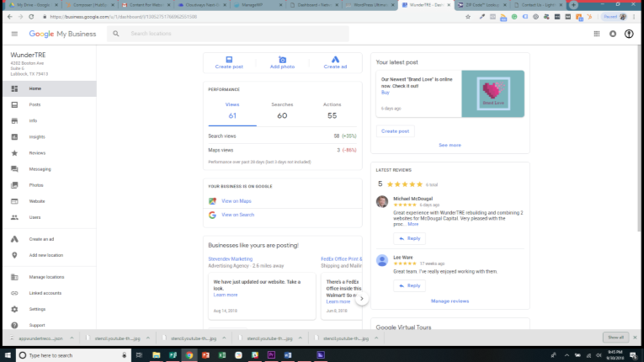This screenshot has height=362, width=644.
Task: Click the Create ad icon
Action: click(335, 60)
